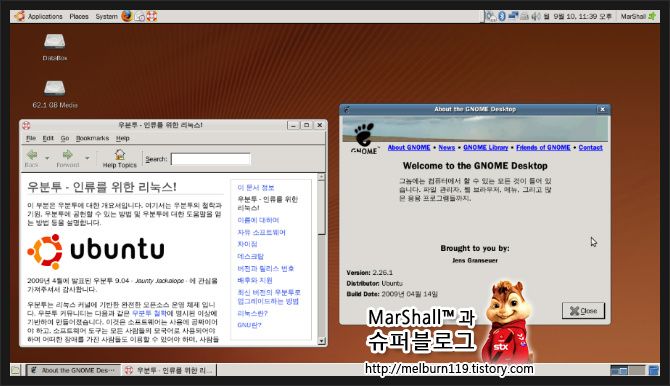Image resolution: width=670 pixels, height=386 pixels.
Task: Click the network connection tray icon
Action: tap(513, 16)
